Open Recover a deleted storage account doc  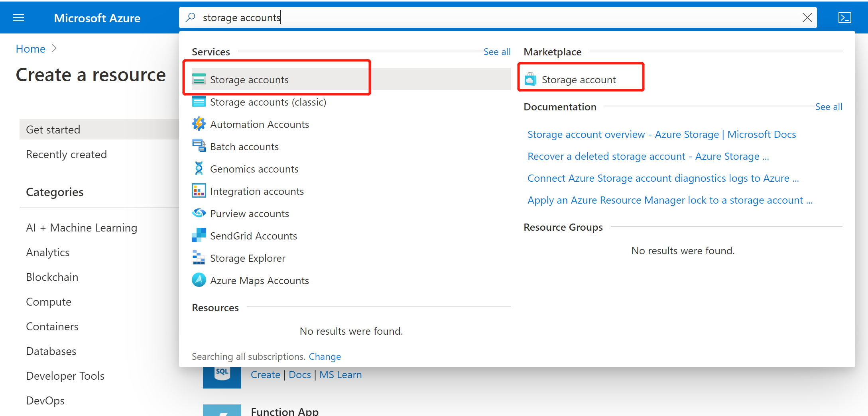pyautogui.click(x=648, y=156)
